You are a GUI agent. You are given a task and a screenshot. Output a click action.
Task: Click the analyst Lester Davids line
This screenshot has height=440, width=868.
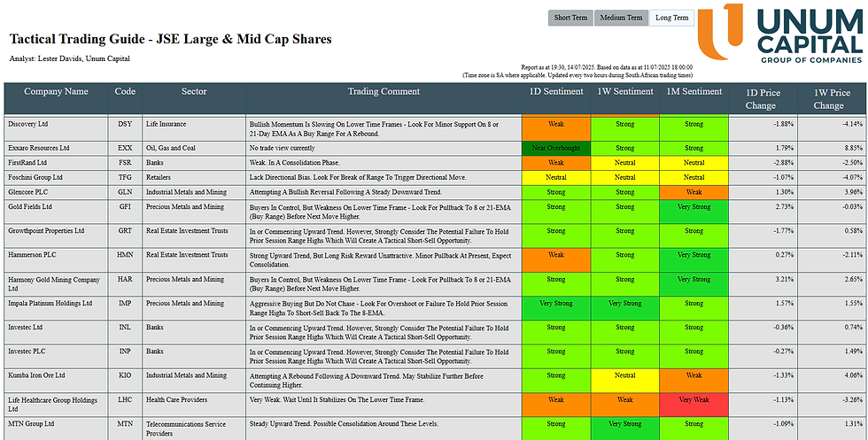click(x=69, y=58)
